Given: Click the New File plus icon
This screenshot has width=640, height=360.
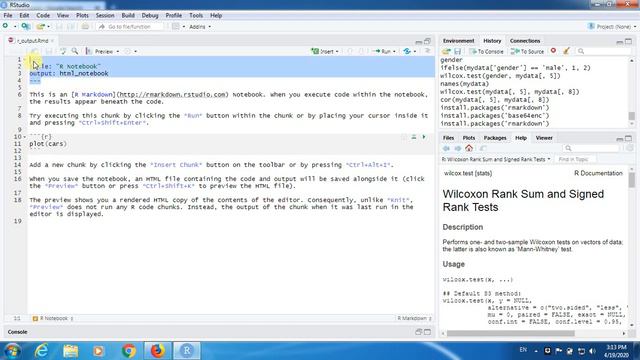Looking at the screenshot, I should (x=5, y=26).
